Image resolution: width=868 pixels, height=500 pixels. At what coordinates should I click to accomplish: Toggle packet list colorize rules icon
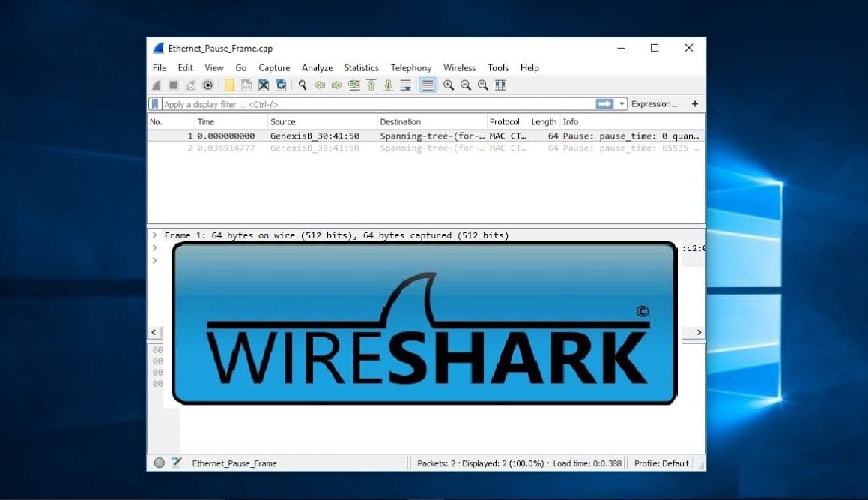428,85
